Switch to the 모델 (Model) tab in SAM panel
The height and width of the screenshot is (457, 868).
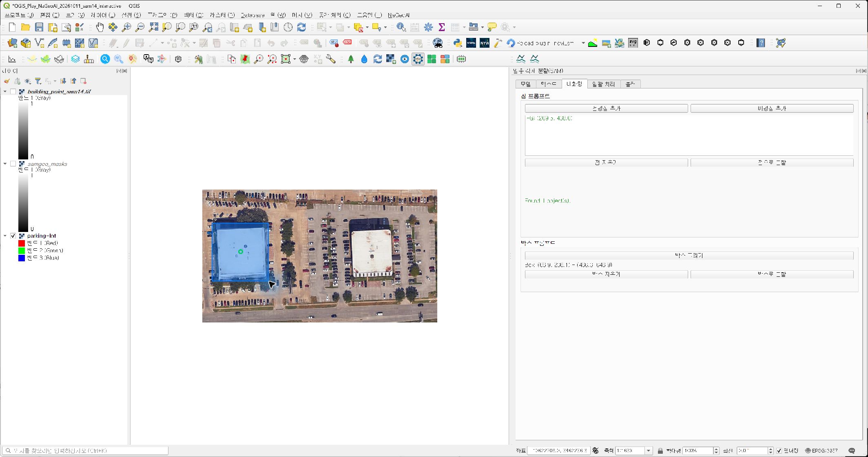click(x=525, y=84)
